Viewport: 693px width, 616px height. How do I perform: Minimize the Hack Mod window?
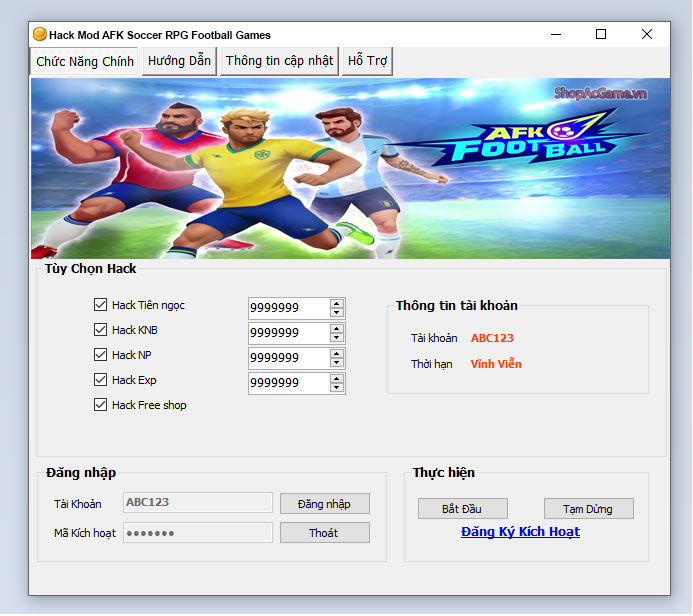click(x=556, y=34)
